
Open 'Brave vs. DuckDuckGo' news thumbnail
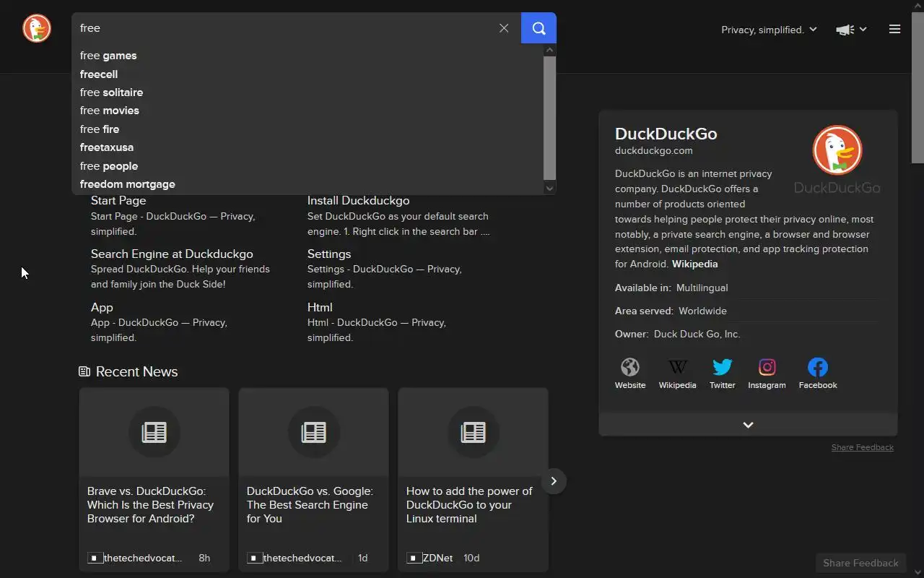pyautogui.click(x=154, y=432)
